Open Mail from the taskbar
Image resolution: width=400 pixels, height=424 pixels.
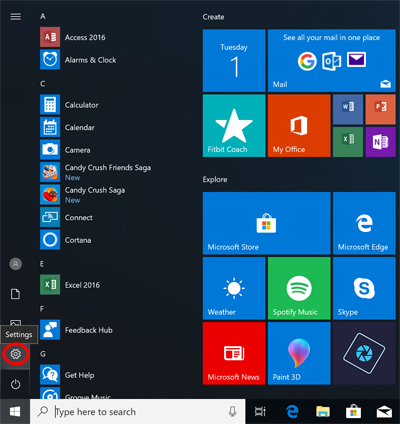pyautogui.click(x=384, y=412)
